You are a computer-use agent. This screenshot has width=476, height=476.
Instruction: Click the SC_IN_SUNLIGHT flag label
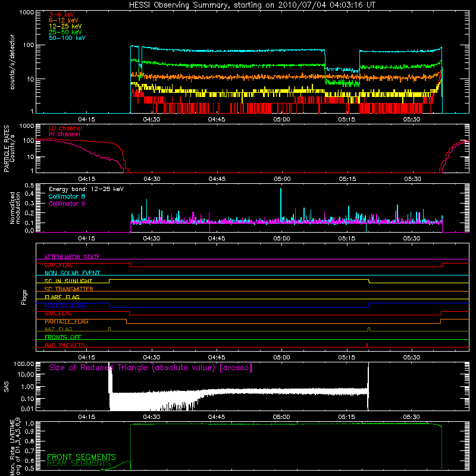click(x=68, y=281)
